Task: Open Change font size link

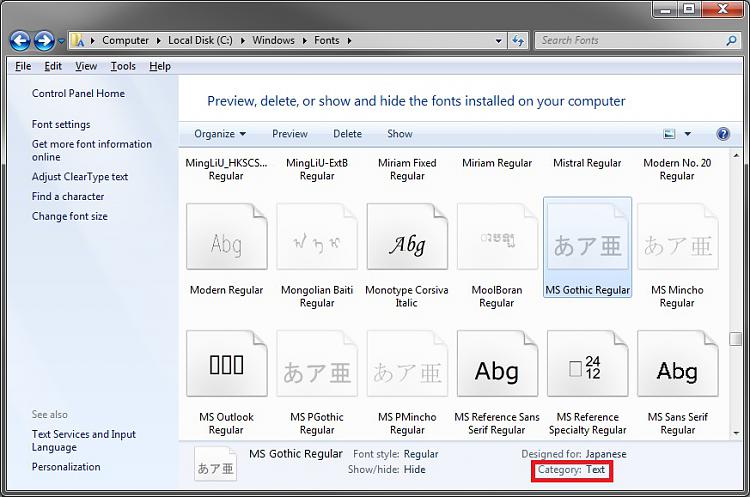Action: pyautogui.click(x=70, y=216)
